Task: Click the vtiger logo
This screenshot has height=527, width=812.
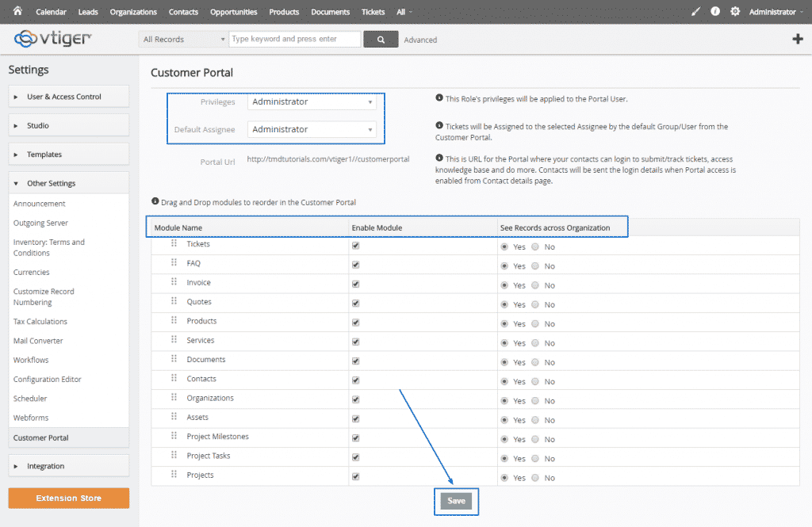Action: coord(51,38)
